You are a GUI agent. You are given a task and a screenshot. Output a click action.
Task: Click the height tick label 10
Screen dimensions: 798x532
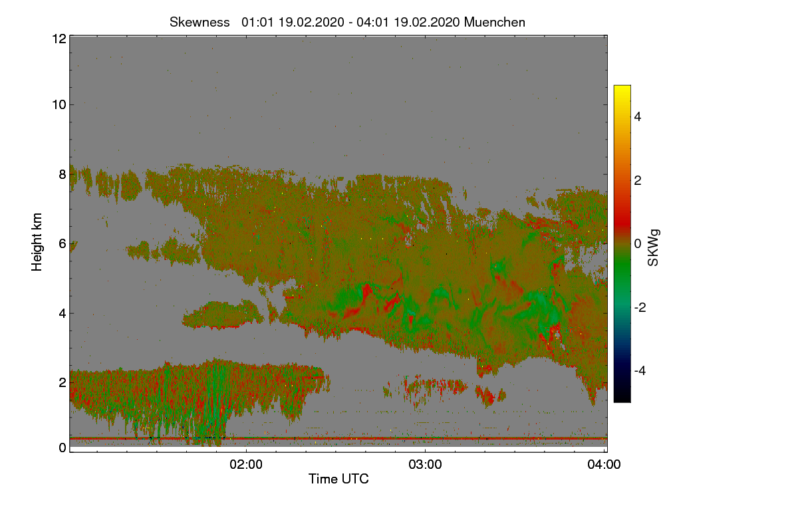[x=59, y=104]
